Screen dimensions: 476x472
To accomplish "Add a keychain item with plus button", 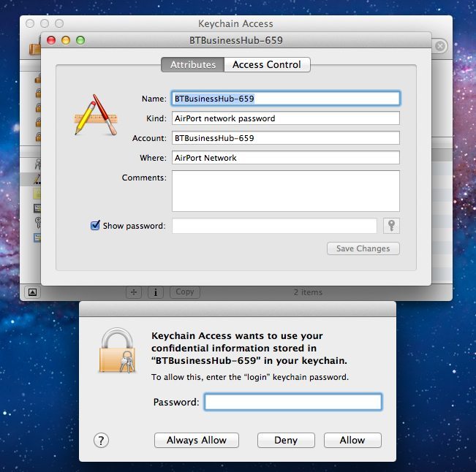I will point(134,292).
